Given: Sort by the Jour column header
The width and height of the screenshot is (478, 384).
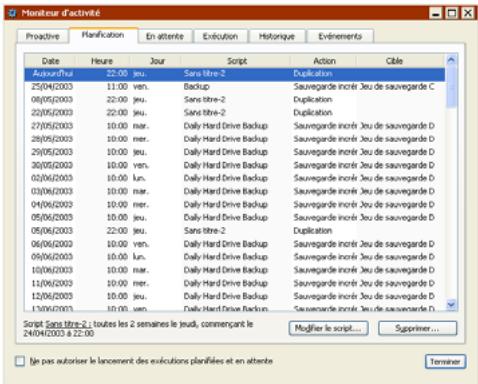Looking at the screenshot, I should point(157,61).
